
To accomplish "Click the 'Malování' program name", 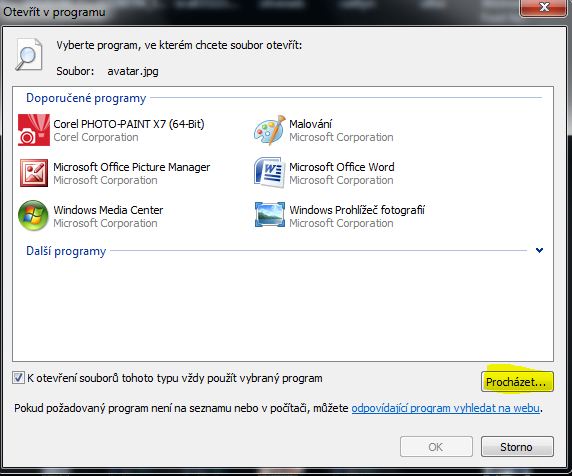I will [x=310, y=124].
